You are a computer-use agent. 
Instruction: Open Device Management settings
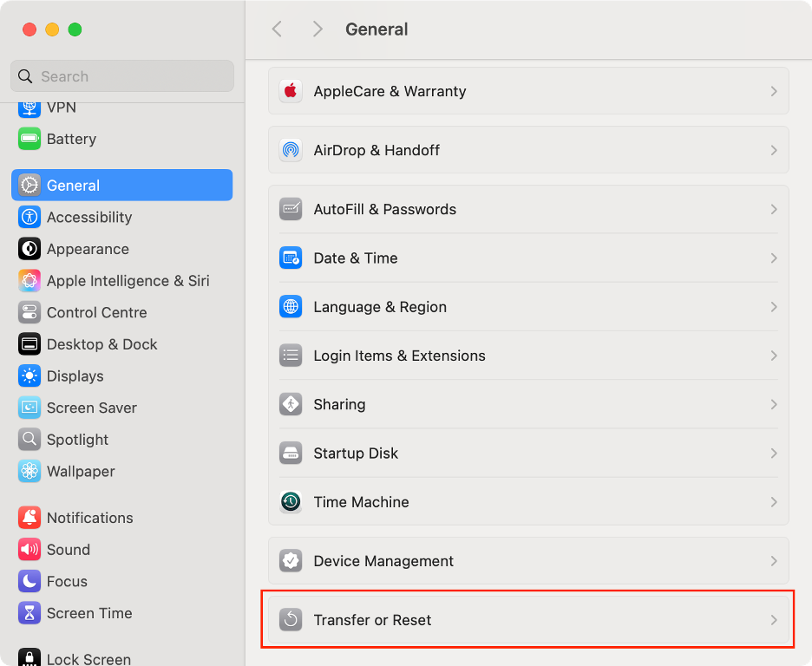click(383, 561)
